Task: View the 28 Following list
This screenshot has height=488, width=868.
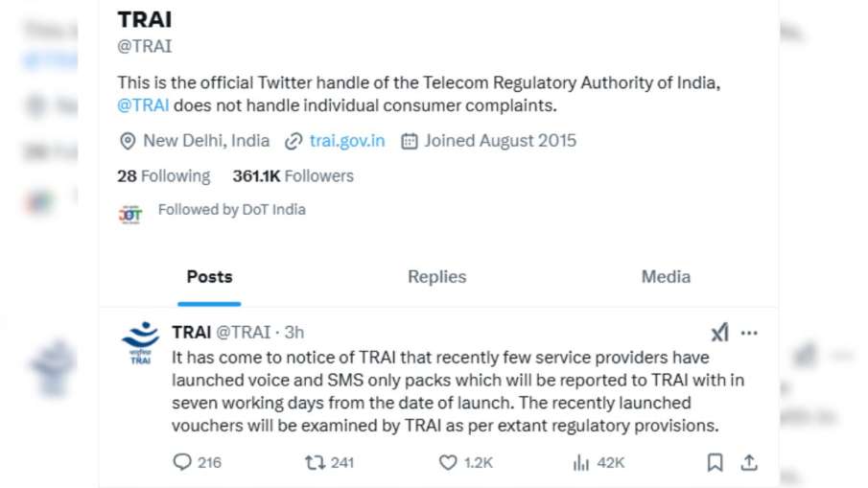Action: [x=163, y=176]
